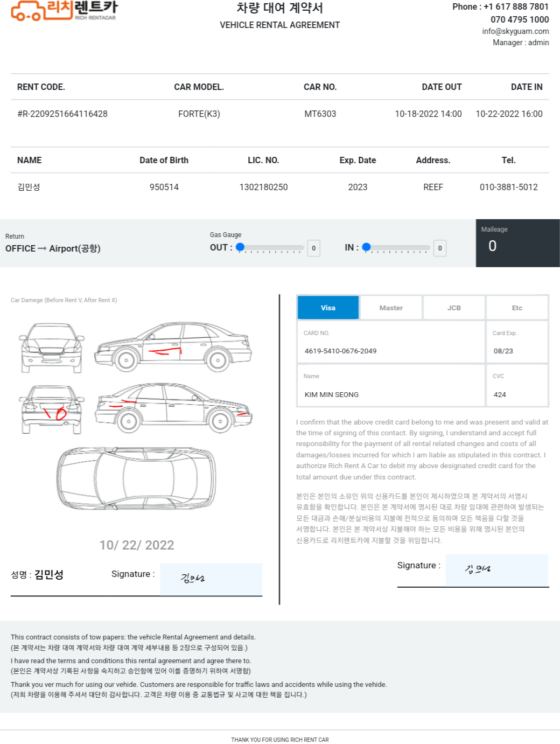Screen dimensions: 560x744
Task: Click the CARD NO. field
Action: click(x=391, y=342)
